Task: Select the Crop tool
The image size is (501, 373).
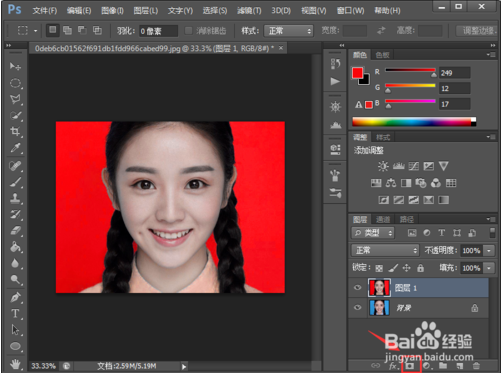Action: tap(15, 131)
